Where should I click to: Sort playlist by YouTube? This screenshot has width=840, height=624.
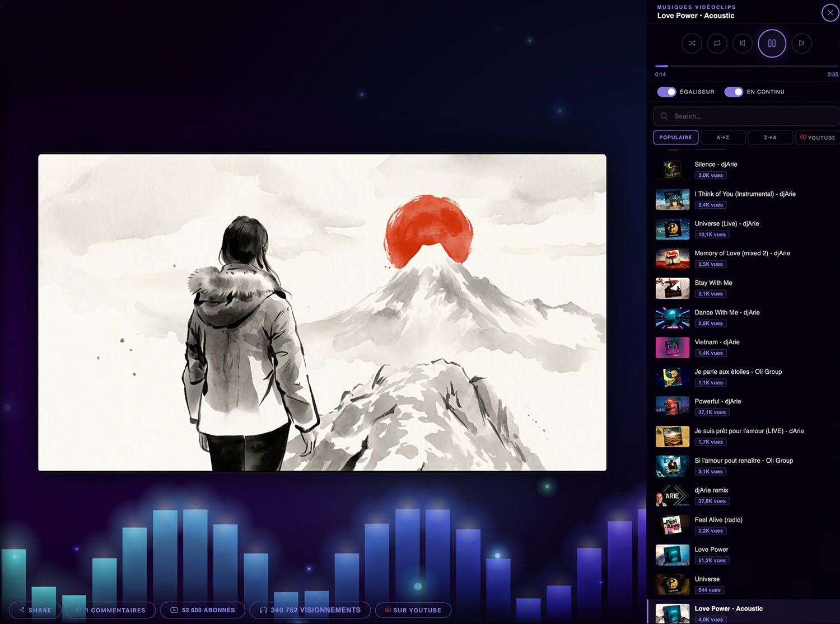click(x=818, y=138)
